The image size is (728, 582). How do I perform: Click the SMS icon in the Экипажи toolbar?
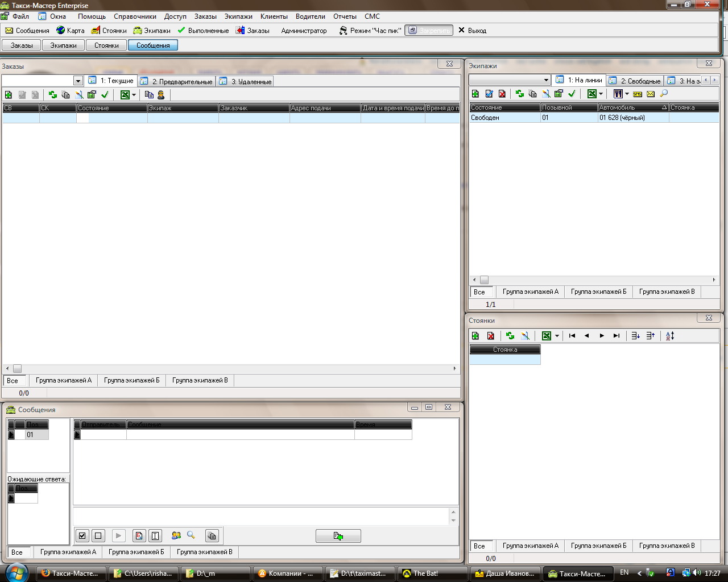(637, 94)
